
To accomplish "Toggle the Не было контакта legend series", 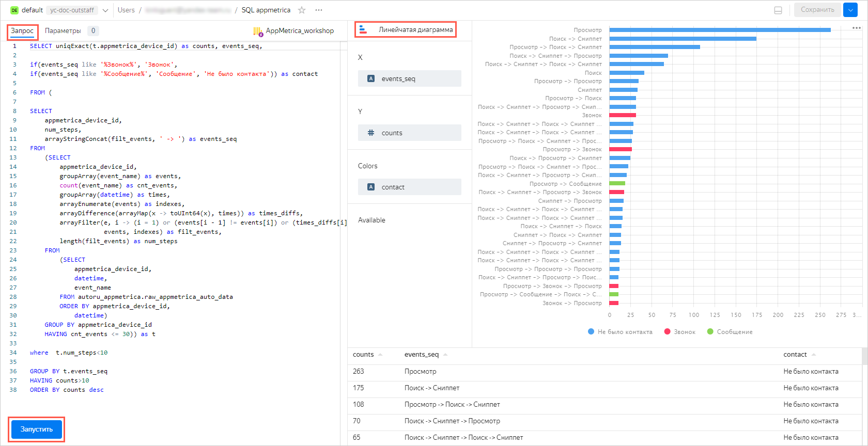I will (620, 332).
